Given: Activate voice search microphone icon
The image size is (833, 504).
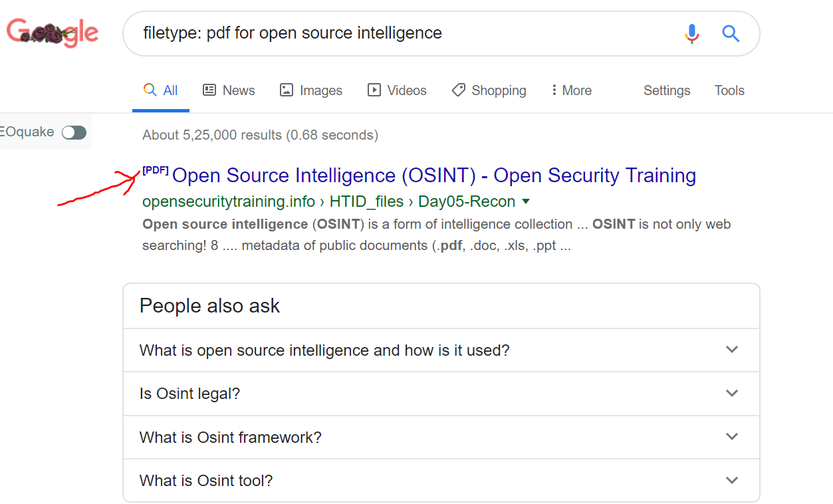Looking at the screenshot, I should coord(691,33).
